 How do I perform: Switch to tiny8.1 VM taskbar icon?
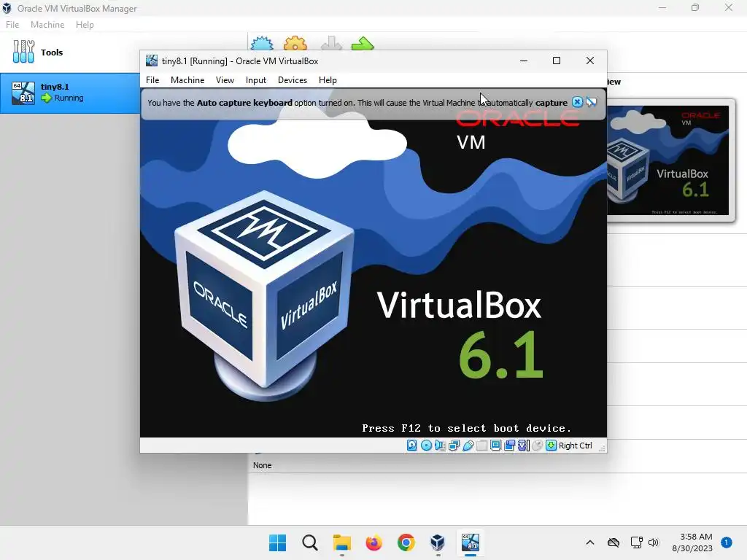click(471, 542)
